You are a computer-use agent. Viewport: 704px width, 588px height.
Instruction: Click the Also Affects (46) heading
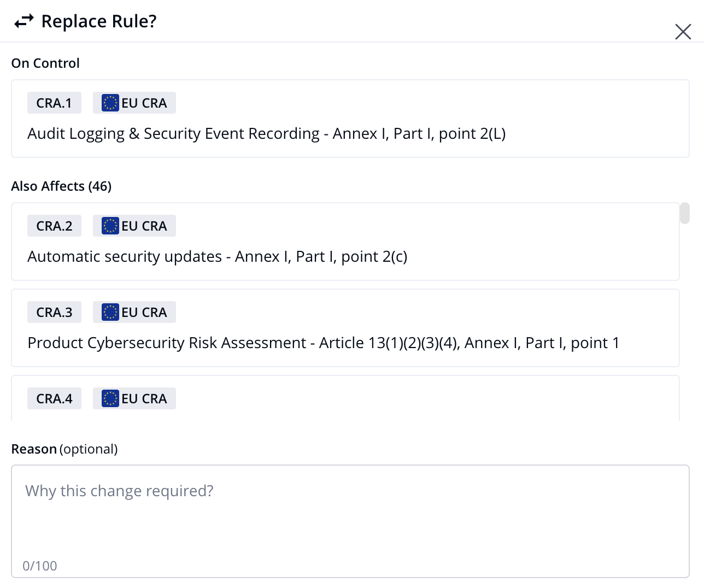tap(61, 186)
